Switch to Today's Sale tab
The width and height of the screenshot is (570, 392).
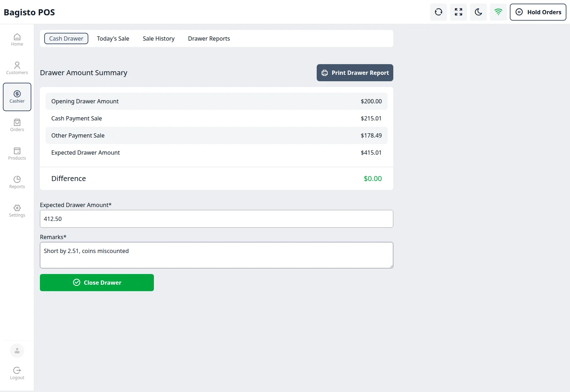click(113, 38)
